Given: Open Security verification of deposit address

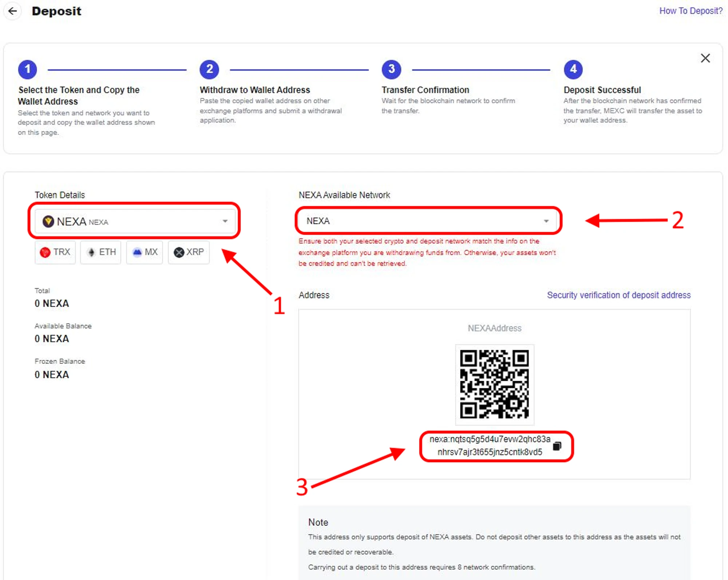Looking at the screenshot, I should pos(618,295).
